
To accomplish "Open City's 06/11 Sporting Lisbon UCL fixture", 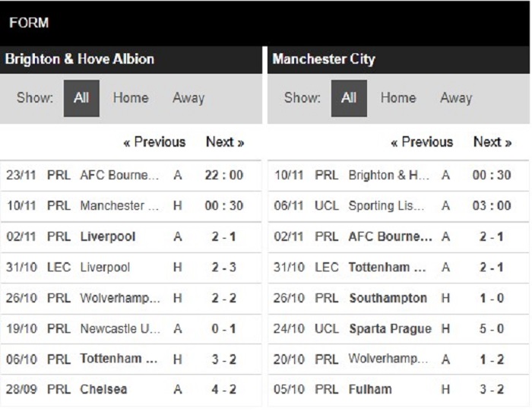I will pos(398,206).
